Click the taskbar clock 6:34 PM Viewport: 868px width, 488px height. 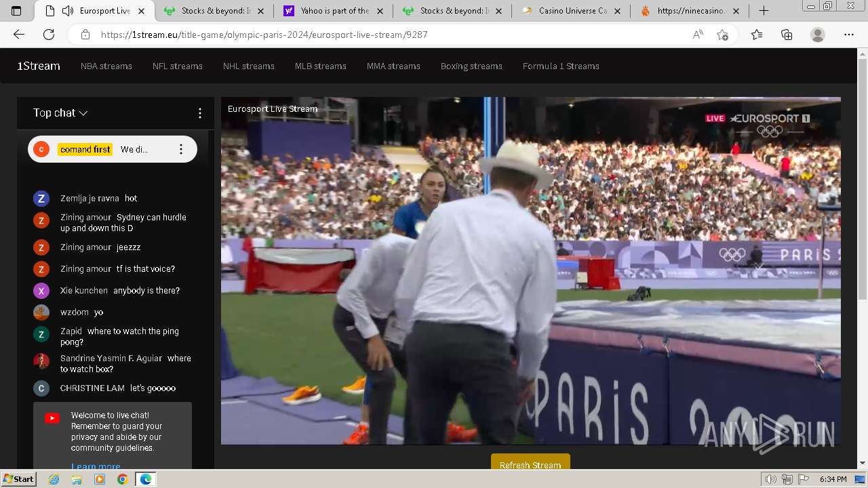click(x=833, y=479)
